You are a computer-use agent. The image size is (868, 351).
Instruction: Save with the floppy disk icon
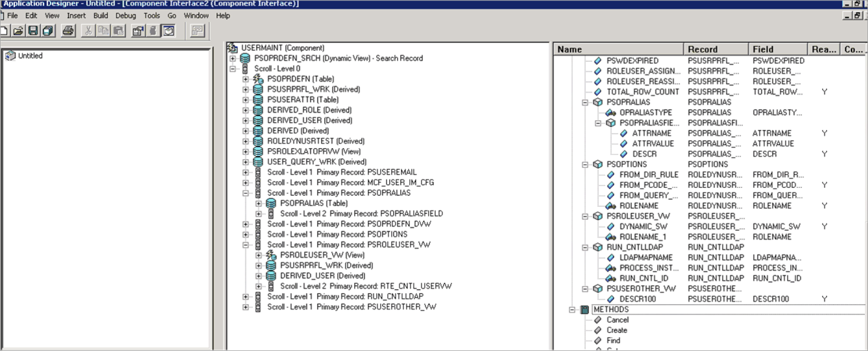pos(33,31)
